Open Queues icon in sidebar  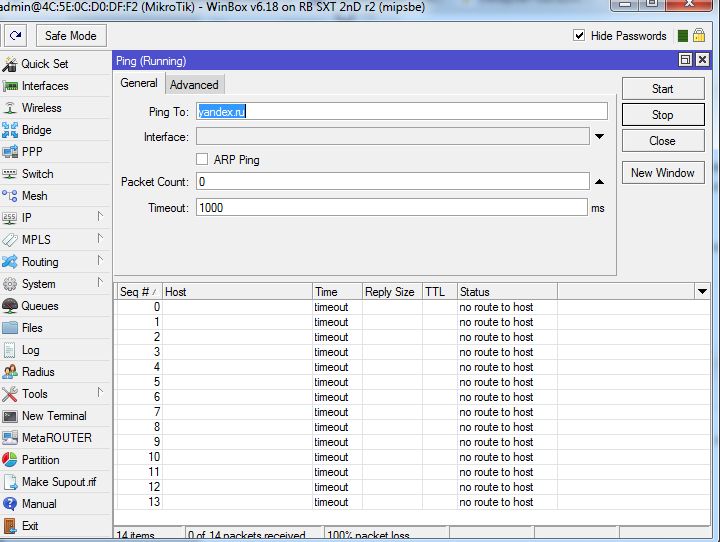10,306
